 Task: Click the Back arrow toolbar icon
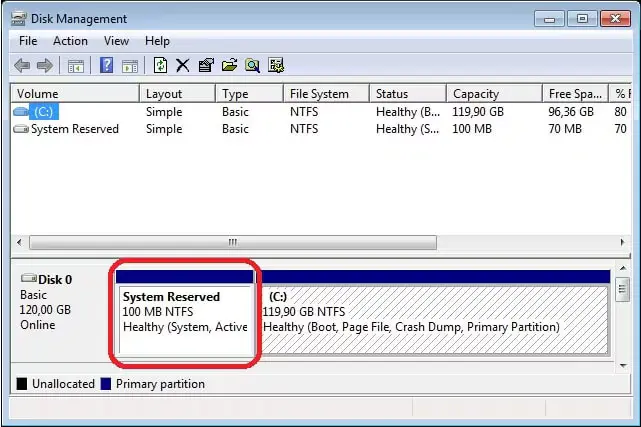[x=22, y=65]
